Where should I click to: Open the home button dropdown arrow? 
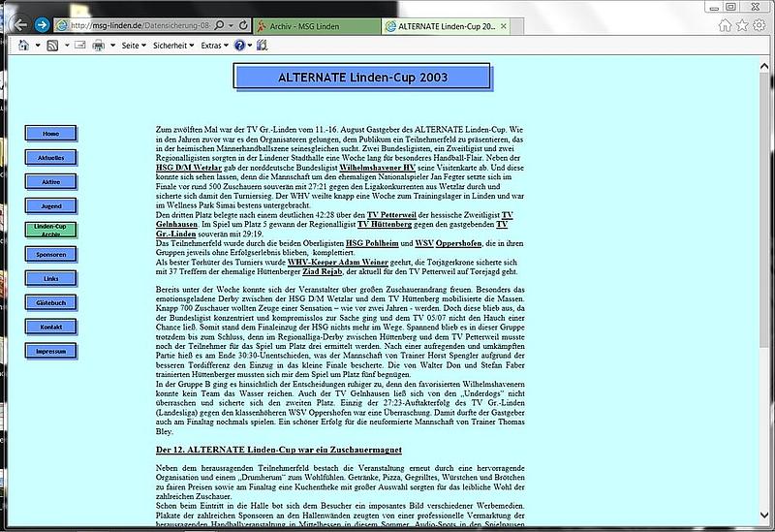38,46
